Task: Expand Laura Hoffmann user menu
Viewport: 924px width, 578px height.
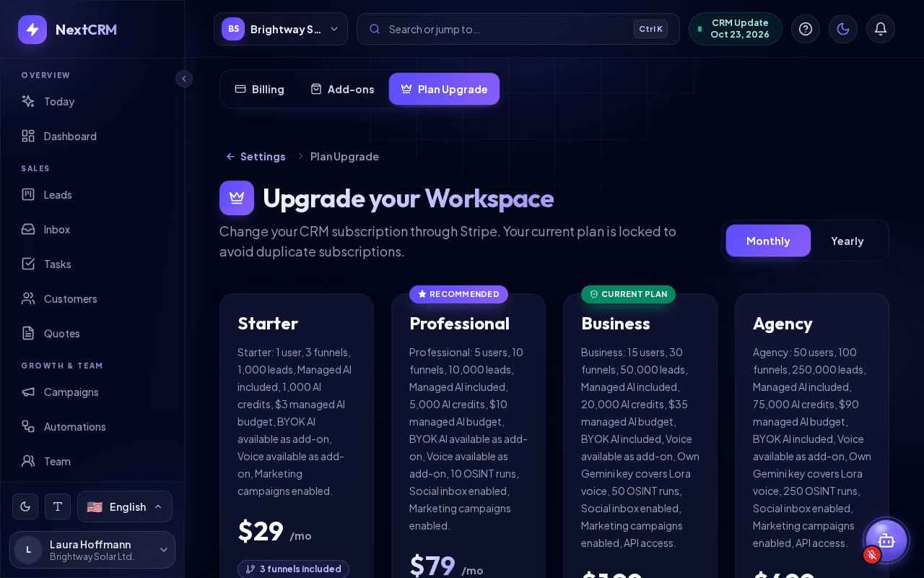Action: point(92,550)
